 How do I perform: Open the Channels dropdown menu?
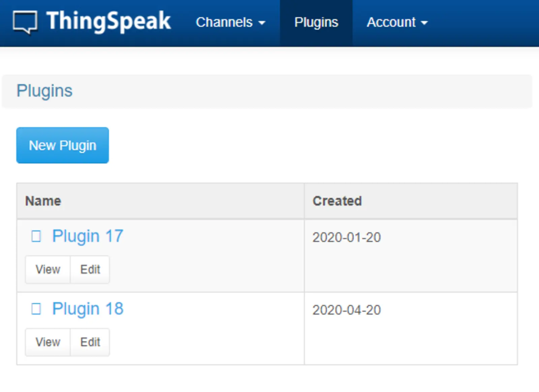[230, 23]
